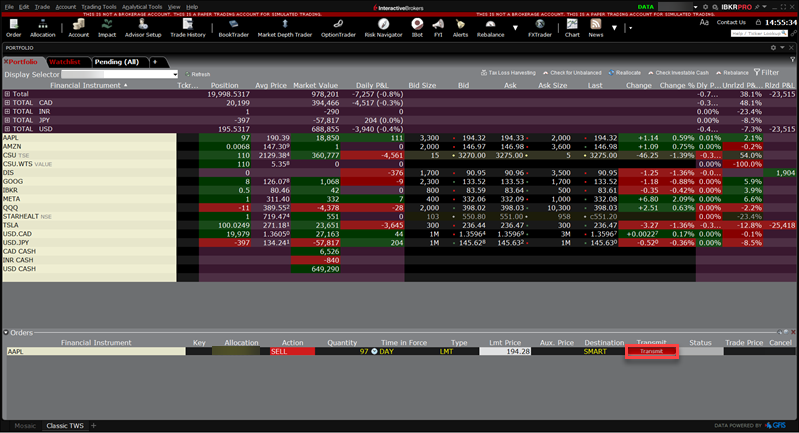Open Portfolio panel settings gear

[773, 48]
